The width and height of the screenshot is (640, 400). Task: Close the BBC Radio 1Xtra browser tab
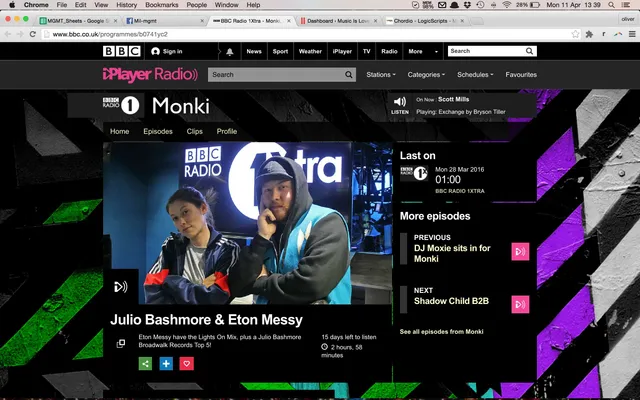[289, 21]
